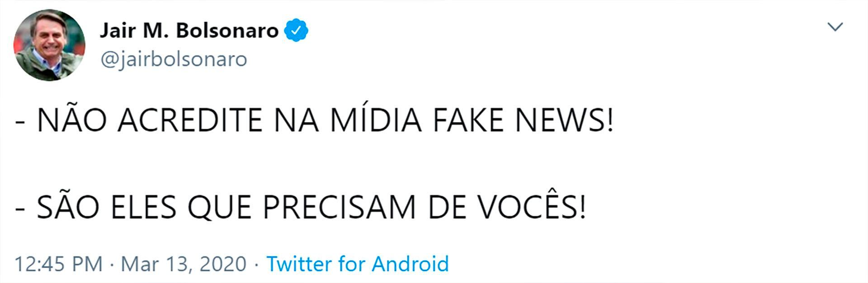Click the word PRECISAM in the tweet

(x=339, y=208)
